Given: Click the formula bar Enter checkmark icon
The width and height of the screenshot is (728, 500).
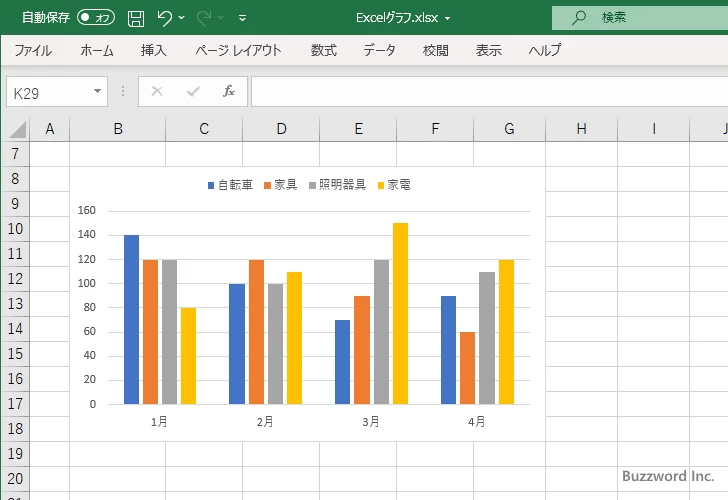Looking at the screenshot, I should click(193, 91).
